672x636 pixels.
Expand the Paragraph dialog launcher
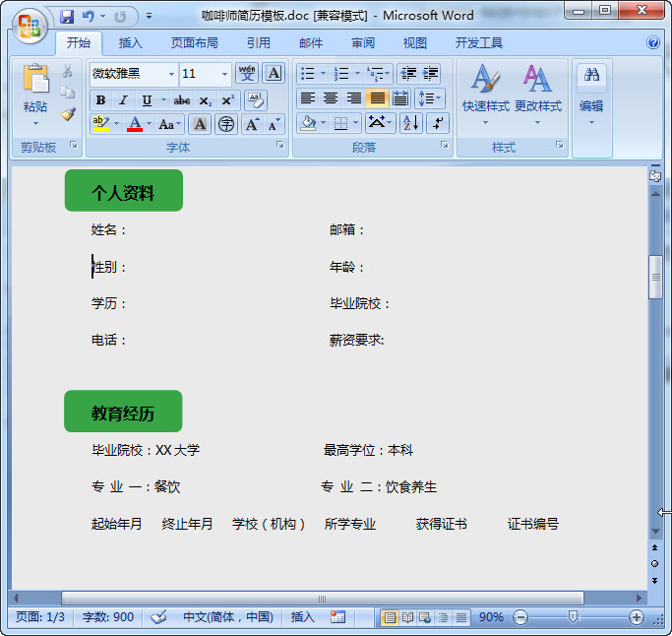445,145
